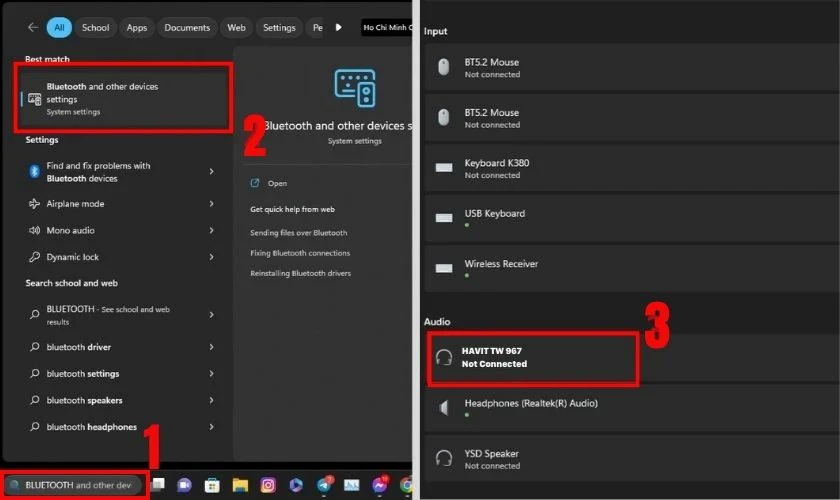
Task: Open Instagram from the taskbar
Action: click(268, 485)
